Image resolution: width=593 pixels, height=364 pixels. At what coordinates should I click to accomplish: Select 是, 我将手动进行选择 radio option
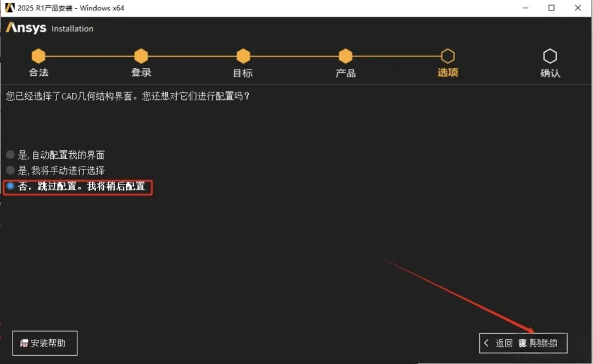point(10,170)
